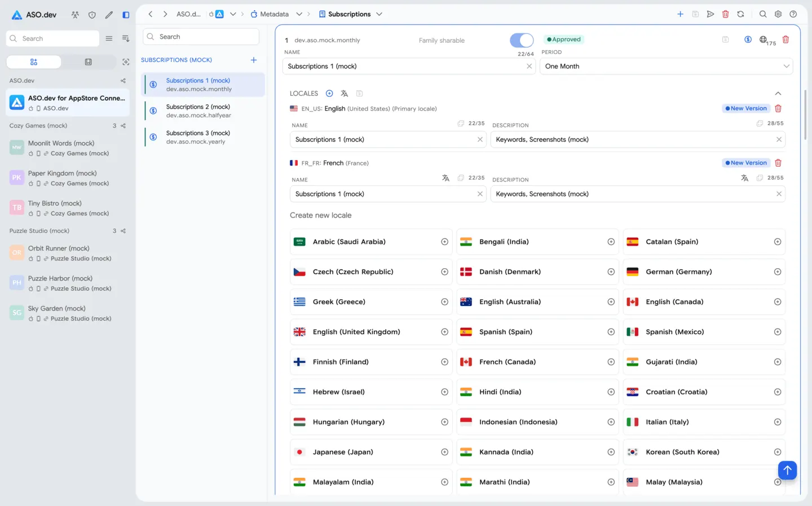Click the shield icon in the sidebar header
Viewport: 812px width, 506px height.
point(92,15)
